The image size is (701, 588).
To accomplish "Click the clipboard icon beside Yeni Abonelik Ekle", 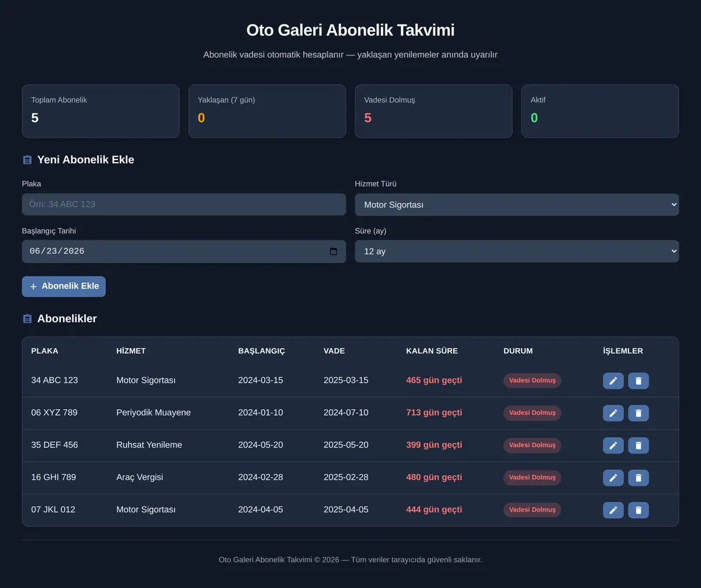I will click(x=27, y=160).
